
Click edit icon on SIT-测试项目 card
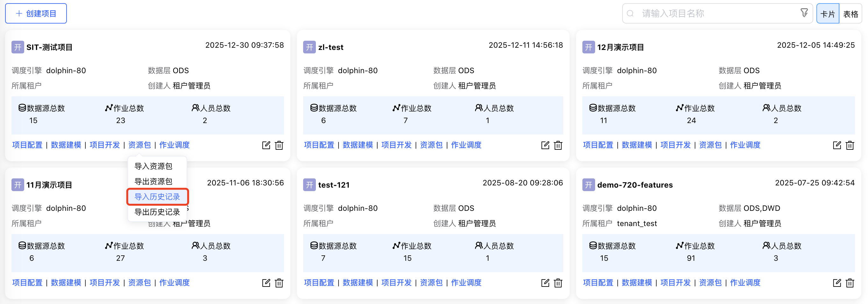266,145
